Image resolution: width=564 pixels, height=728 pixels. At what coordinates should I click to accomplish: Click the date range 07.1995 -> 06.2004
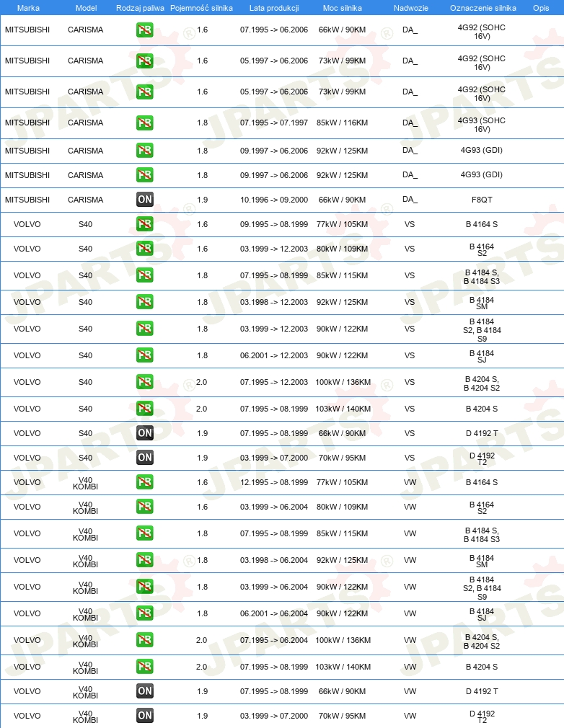[x=274, y=640]
